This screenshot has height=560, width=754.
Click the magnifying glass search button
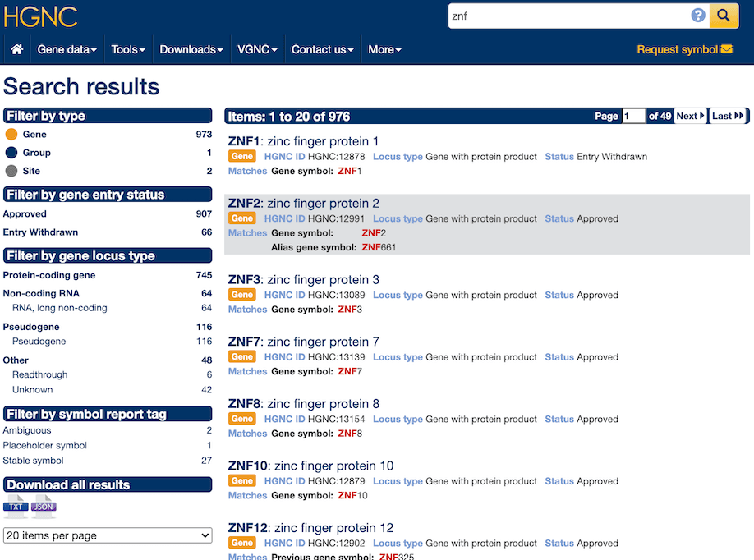(x=724, y=16)
